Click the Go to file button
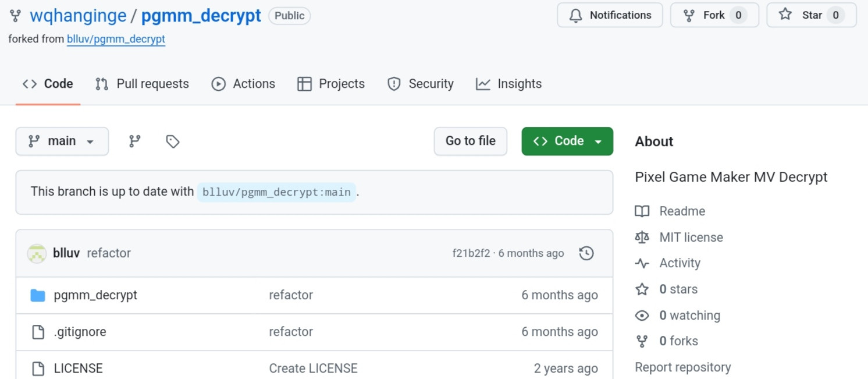This screenshot has height=379, width=868. click(x=471, y=141)
